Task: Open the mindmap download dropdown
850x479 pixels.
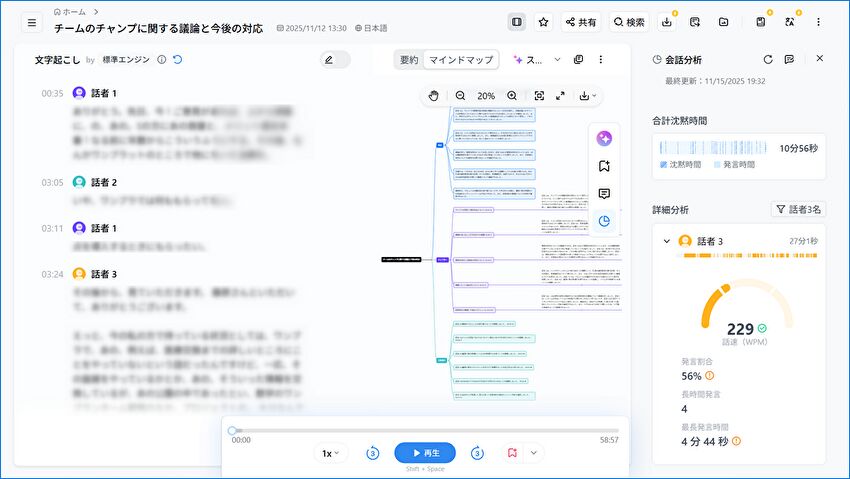Action: 587,95
